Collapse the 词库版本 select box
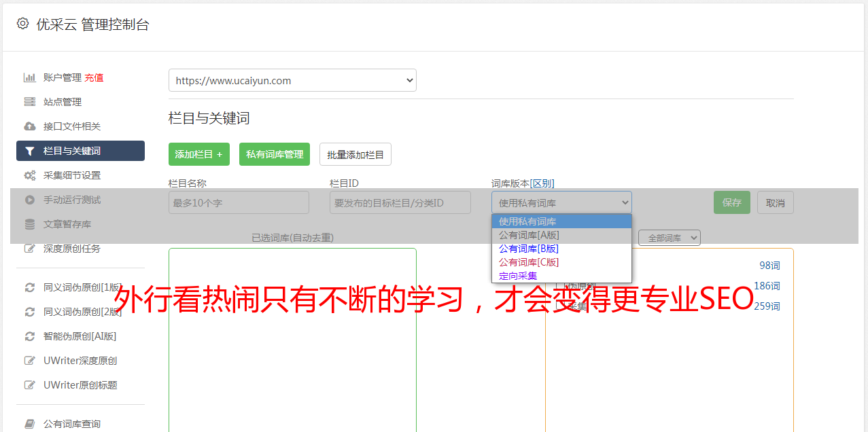The image size is (868, 432). pyautogui.click(x=561, y=202)
